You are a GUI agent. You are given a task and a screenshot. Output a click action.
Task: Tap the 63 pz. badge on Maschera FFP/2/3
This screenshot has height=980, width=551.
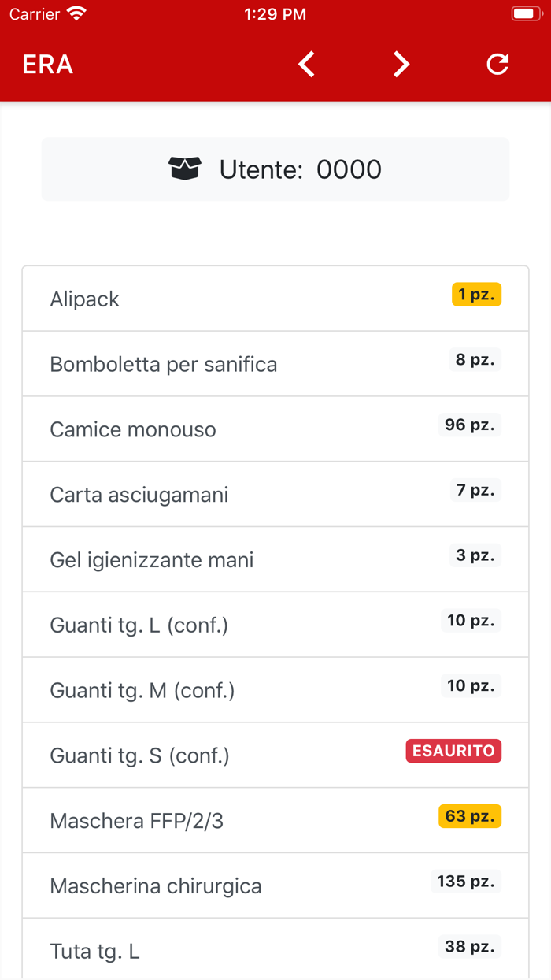(x=469, y=816)
